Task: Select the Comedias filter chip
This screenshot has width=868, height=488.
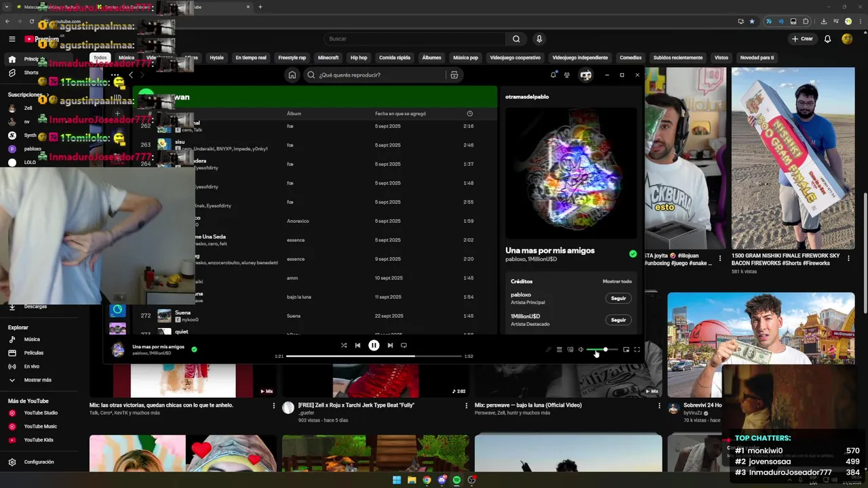Action: (x=631, y=58)
